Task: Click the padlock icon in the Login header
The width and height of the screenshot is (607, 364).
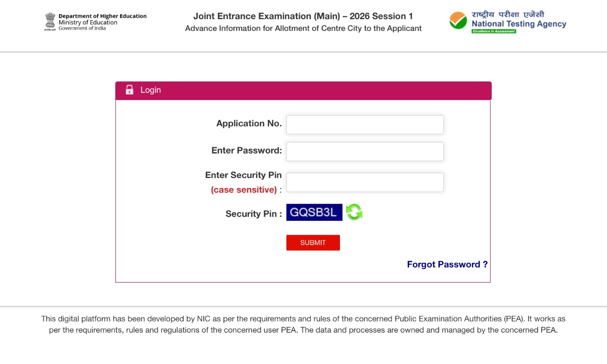Action: 129,89
